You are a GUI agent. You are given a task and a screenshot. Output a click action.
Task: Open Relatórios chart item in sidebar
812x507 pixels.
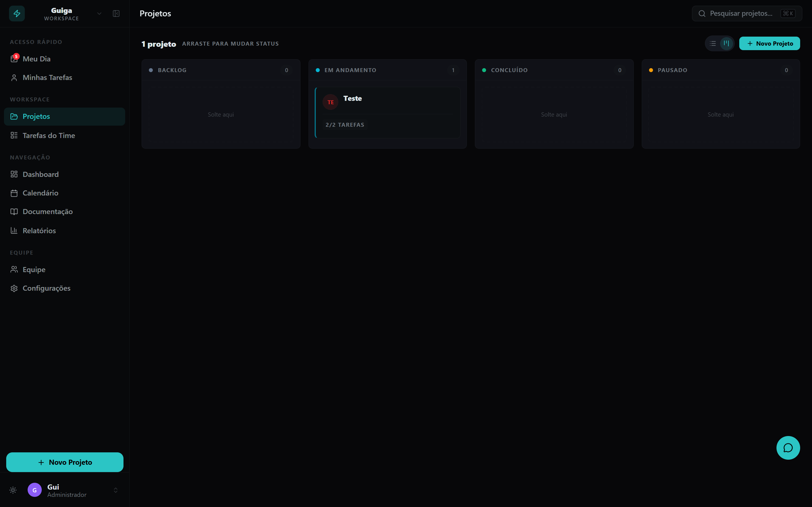point(39,231)
